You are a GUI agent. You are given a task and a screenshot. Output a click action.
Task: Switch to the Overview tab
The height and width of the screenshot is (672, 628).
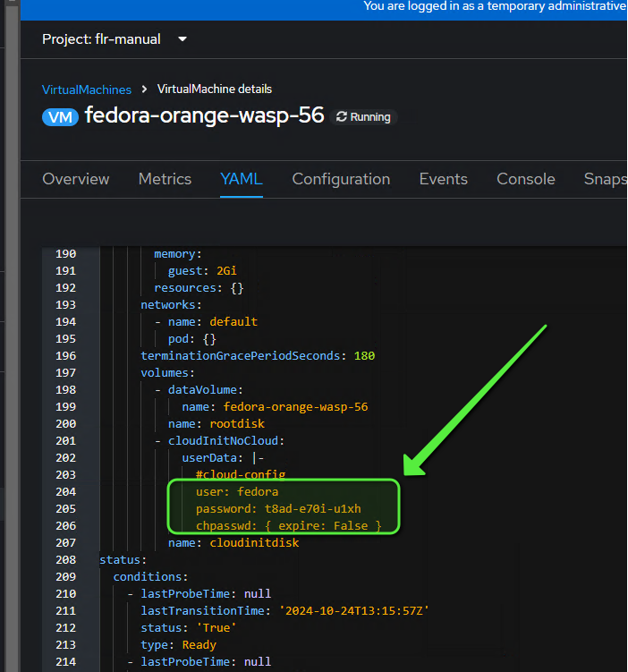point(76,179)
